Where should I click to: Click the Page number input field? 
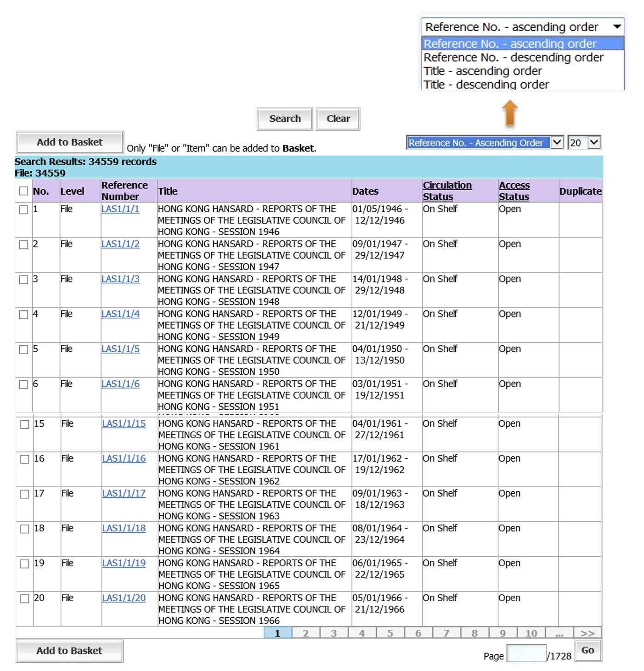[x=526, y=654]
